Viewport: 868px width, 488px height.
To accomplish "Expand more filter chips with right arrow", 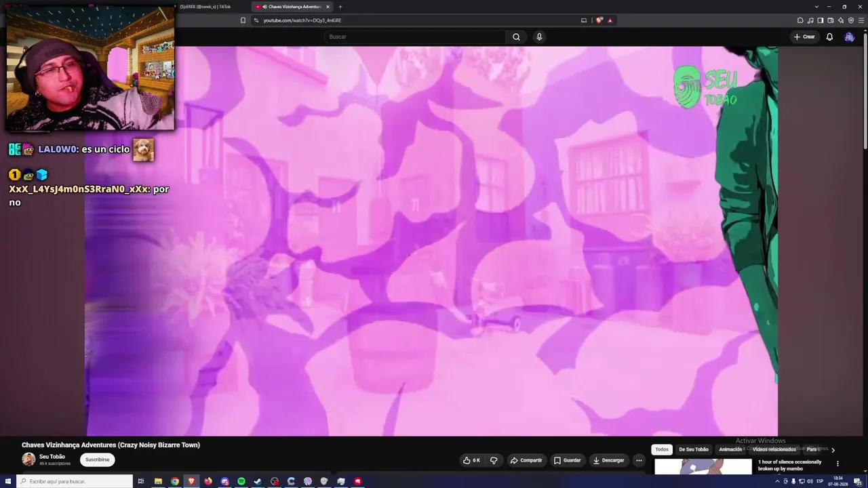I will [833, 449].
